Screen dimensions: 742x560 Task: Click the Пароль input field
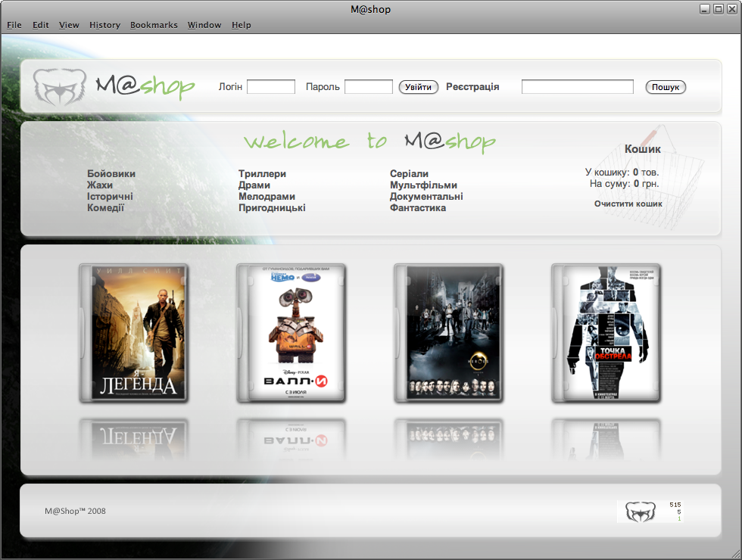point(369,86)
